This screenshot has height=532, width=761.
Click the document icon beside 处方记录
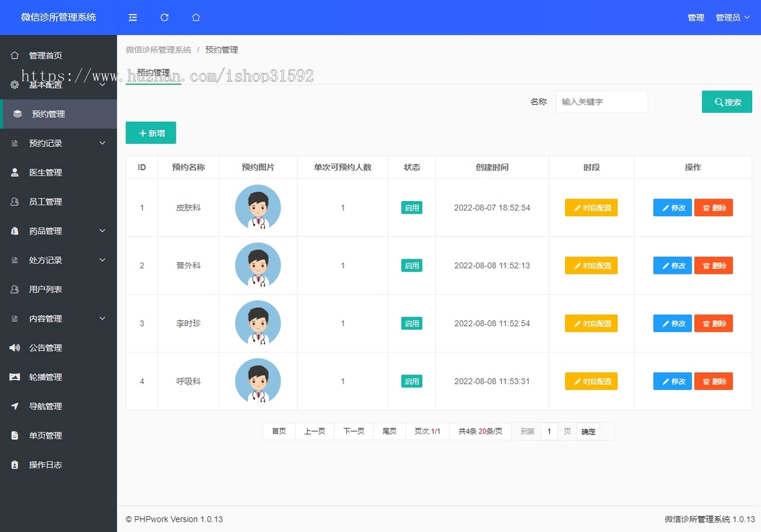pos(15,260)
